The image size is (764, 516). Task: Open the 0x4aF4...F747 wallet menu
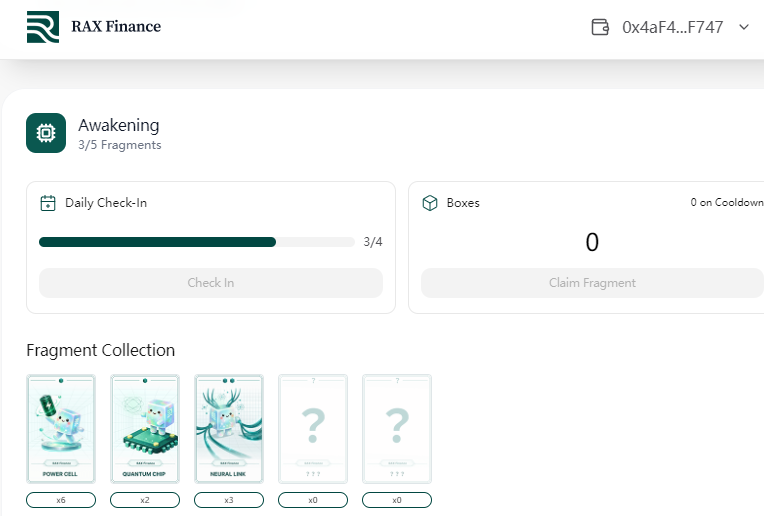point(672,27)
